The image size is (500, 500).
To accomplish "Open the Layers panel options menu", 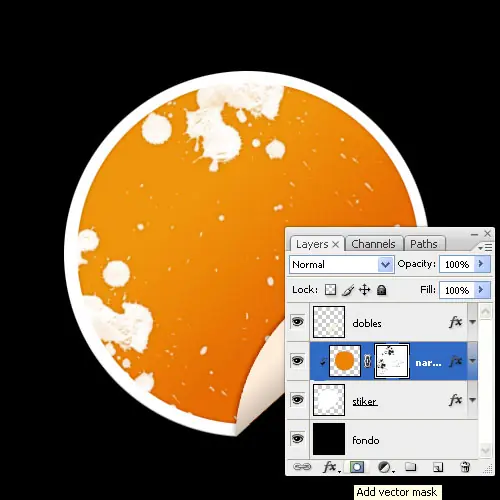I will tap(485, 247).
